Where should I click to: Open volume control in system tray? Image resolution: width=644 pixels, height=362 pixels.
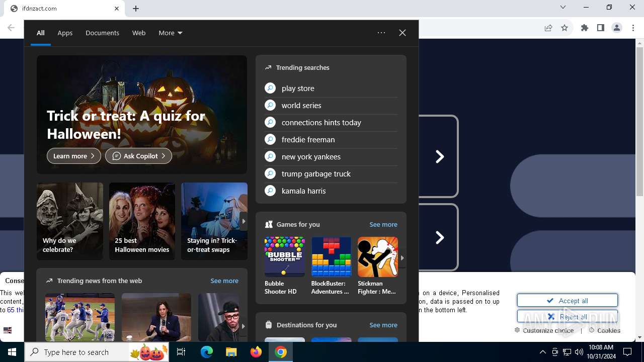579,352
